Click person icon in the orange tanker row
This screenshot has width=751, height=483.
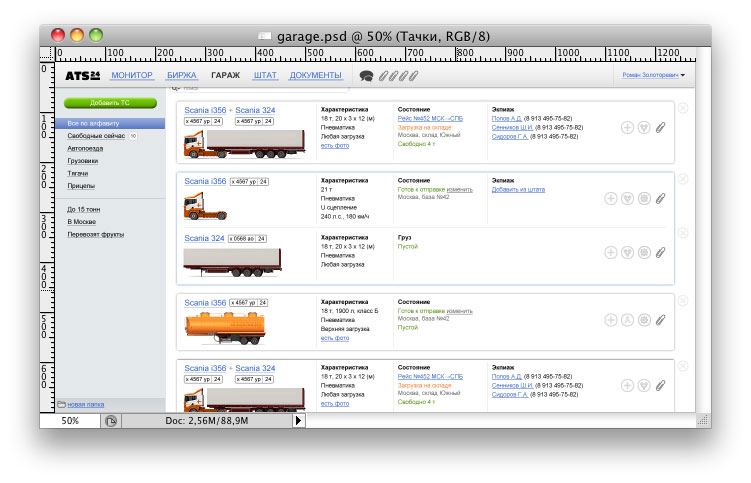click(x=627, y=320)
